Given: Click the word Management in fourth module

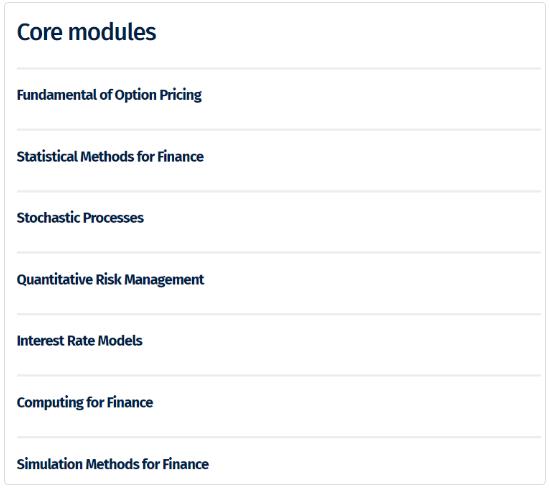Looking at the screenshot, I should coord(164,280).
